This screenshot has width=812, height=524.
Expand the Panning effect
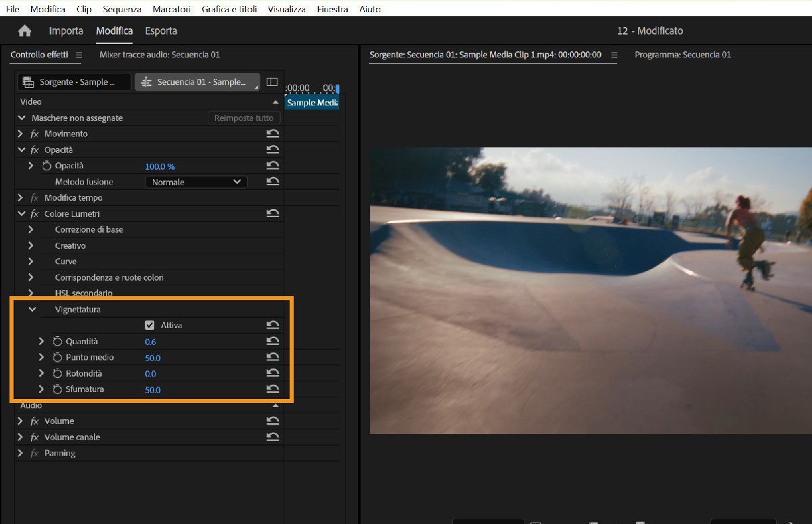click(20, 453)
